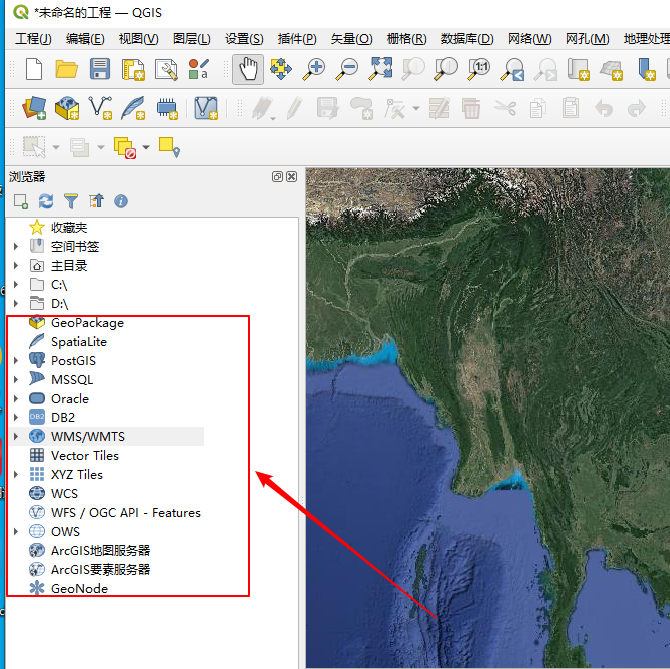Click the New Project icon

(x=34, y=69)
